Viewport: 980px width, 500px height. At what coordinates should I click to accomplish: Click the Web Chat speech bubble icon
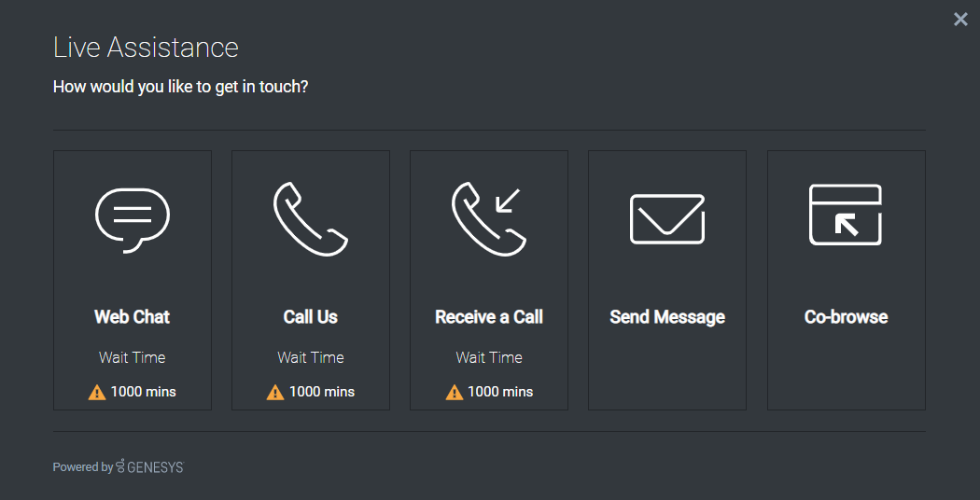click(x=133, y=220)
